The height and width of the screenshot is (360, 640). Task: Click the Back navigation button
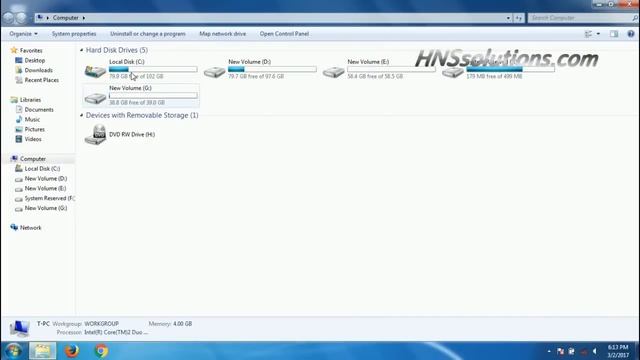point(8,18)
